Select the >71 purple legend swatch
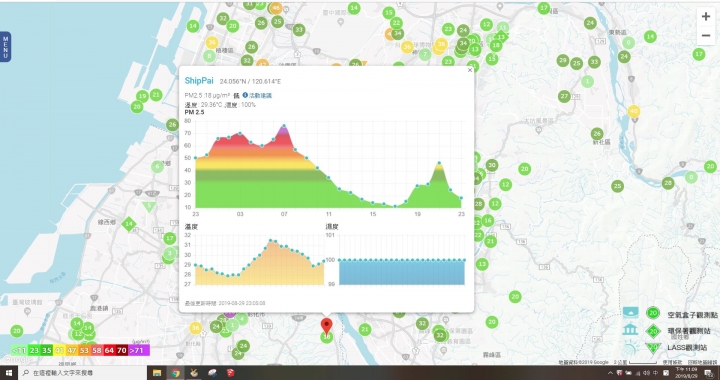The height and width of the screenshot is (380, 720). tap(139, 351)
